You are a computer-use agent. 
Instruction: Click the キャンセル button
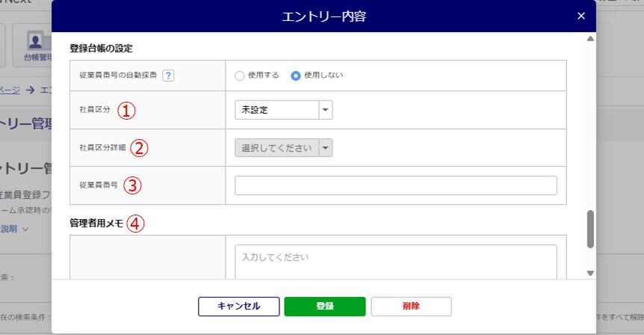click(238, 307)
